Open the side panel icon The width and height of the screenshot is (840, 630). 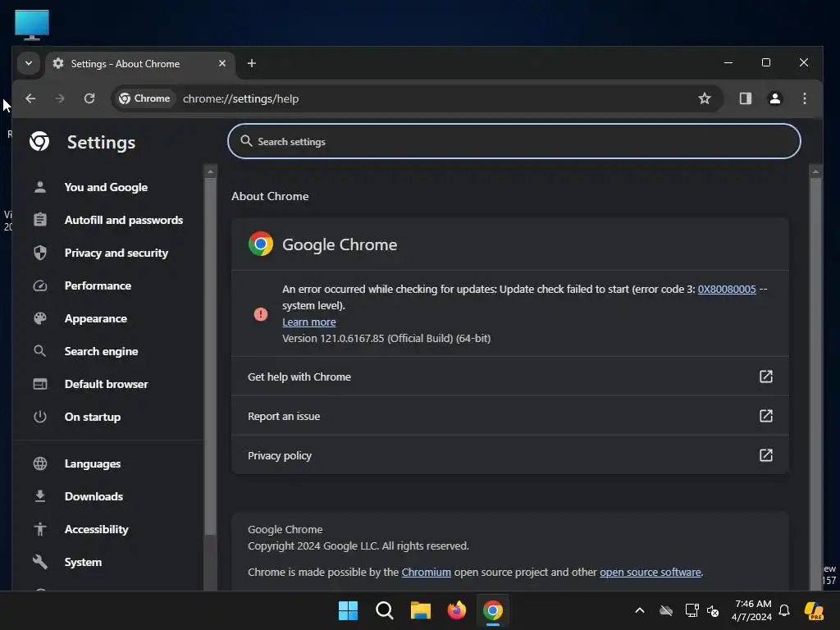click(745, 98)
